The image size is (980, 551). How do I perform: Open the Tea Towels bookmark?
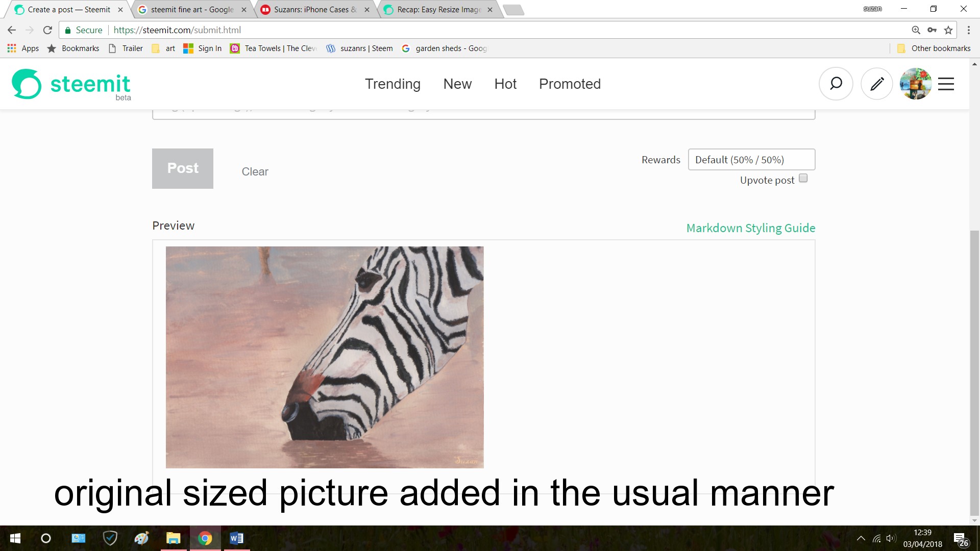(x=274, y=48)
